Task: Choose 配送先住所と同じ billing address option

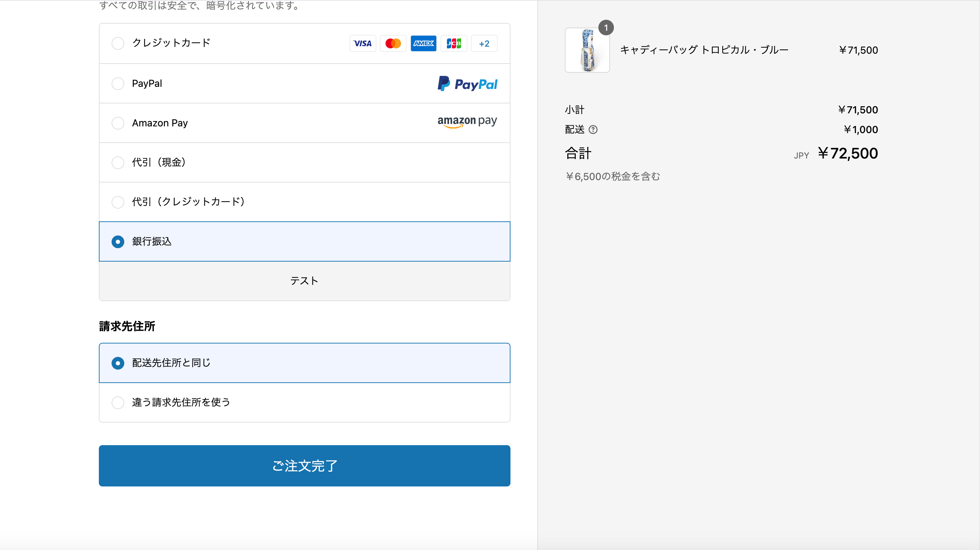Action: coord(118,363)
